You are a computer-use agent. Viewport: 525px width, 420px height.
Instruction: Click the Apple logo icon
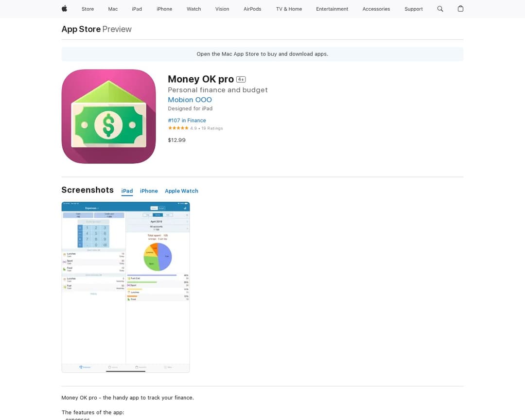(64, 9)
